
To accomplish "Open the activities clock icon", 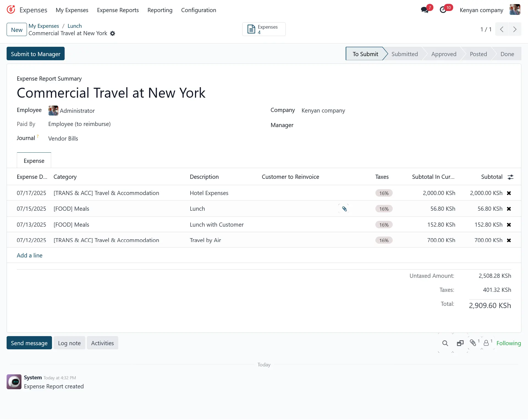I will (443, 10).
